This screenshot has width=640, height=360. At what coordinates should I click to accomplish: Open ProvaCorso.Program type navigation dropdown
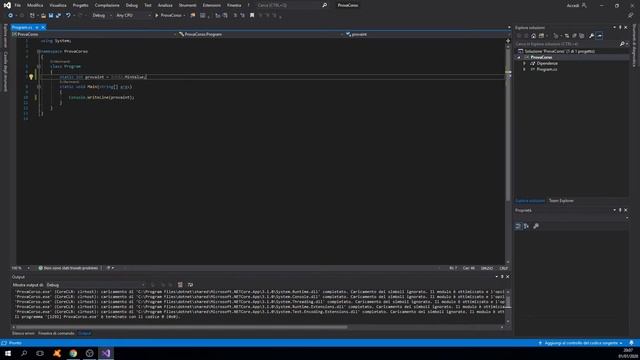click(260, 34)
